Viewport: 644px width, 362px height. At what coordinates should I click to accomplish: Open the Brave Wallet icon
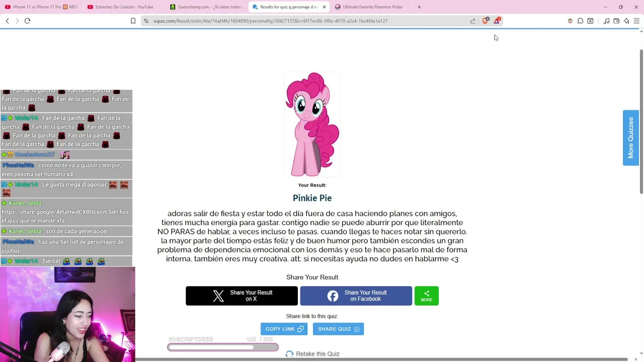(616, 21)
